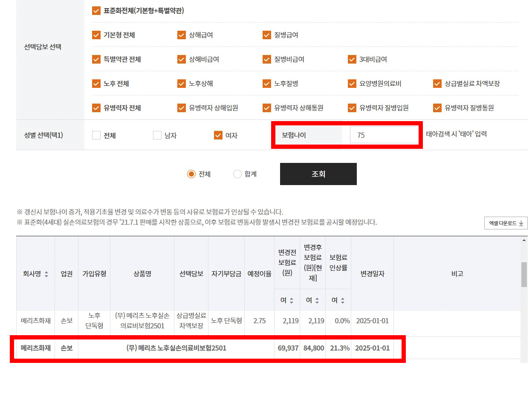Click 84,800 premium cell
This screenshot has height=403, width=532.
click(x=313, y=348)
